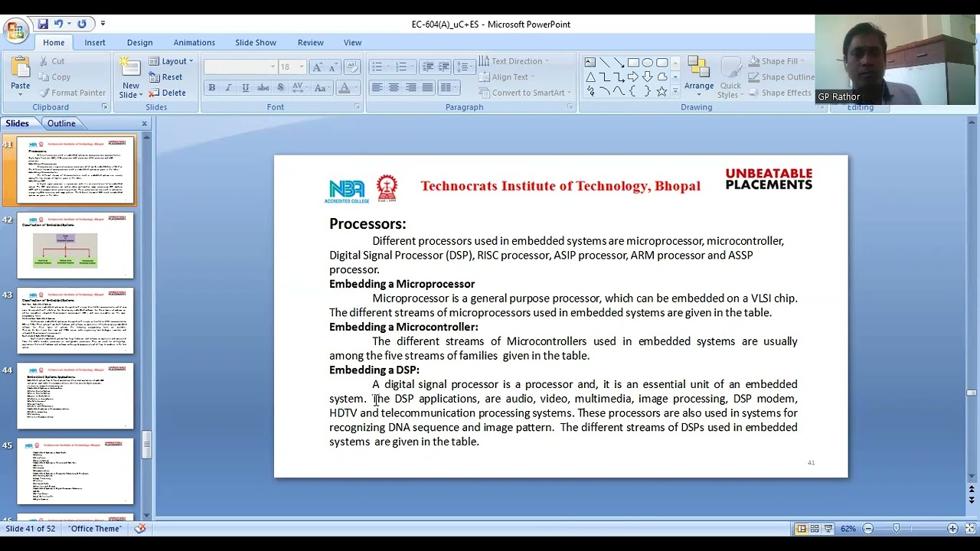Viewport: 980px width, 551px height.
Task: Open the Review ribbon tab
Action: (310, 43)
